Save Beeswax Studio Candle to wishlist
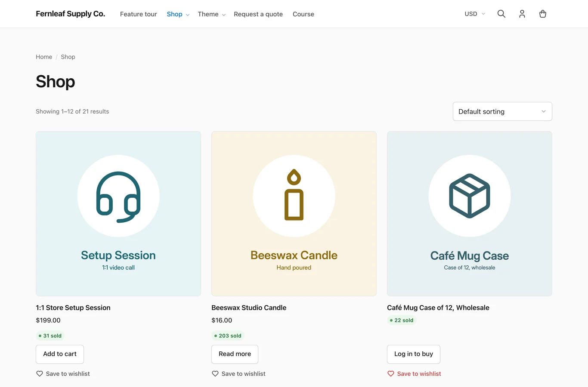 (238, 374)
